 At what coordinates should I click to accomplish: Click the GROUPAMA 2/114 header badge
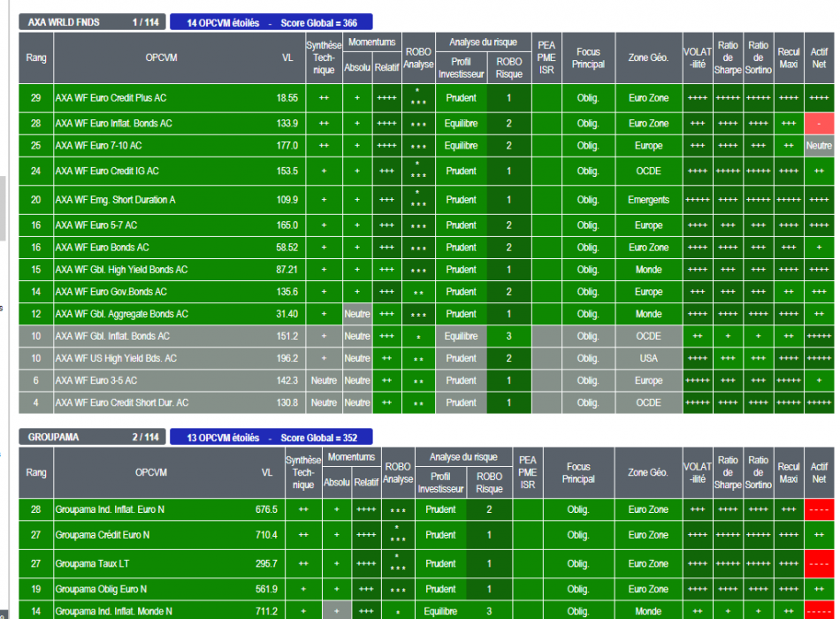[x=92, y=437]
